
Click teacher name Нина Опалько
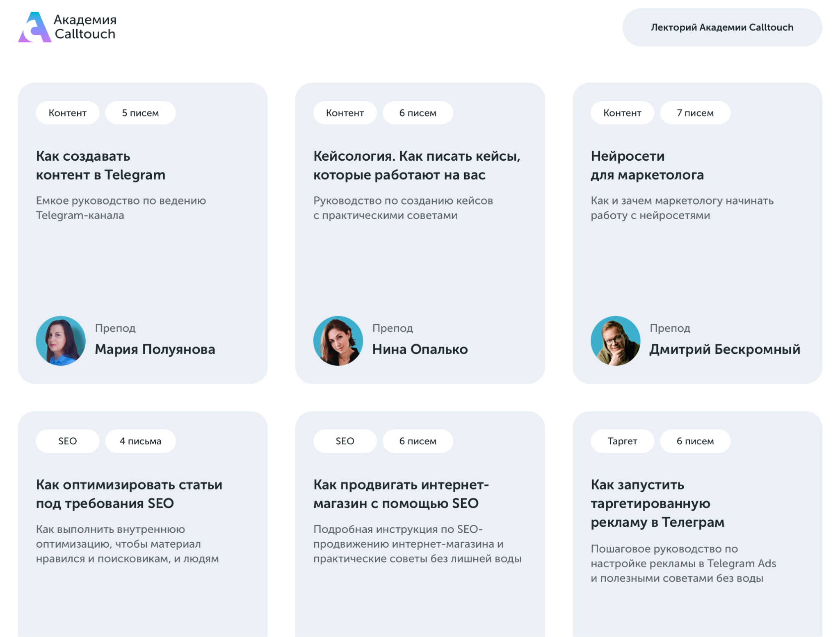420,349
